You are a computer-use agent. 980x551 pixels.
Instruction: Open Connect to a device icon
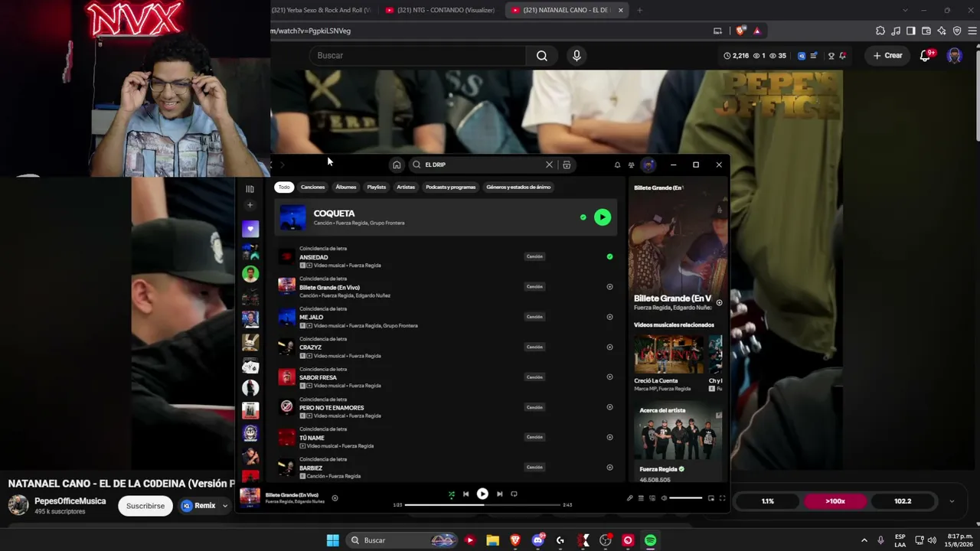click(652, 498)
